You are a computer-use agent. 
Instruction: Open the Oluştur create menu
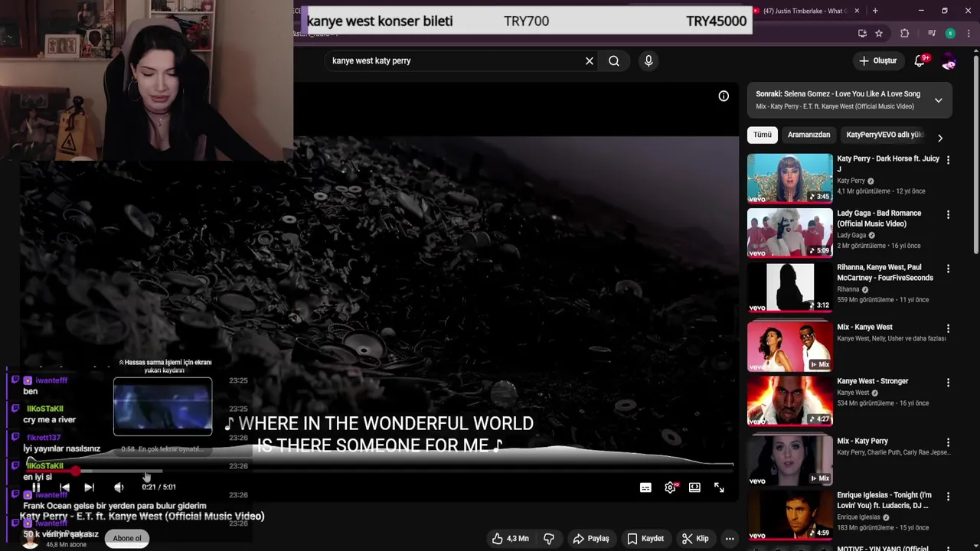tap(877, 60)
